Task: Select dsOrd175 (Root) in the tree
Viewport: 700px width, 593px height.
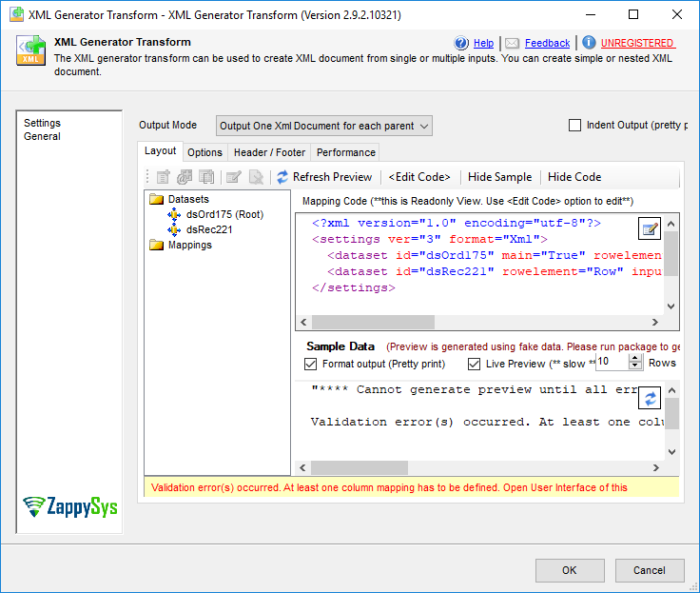Action: [x=225, y=214]
